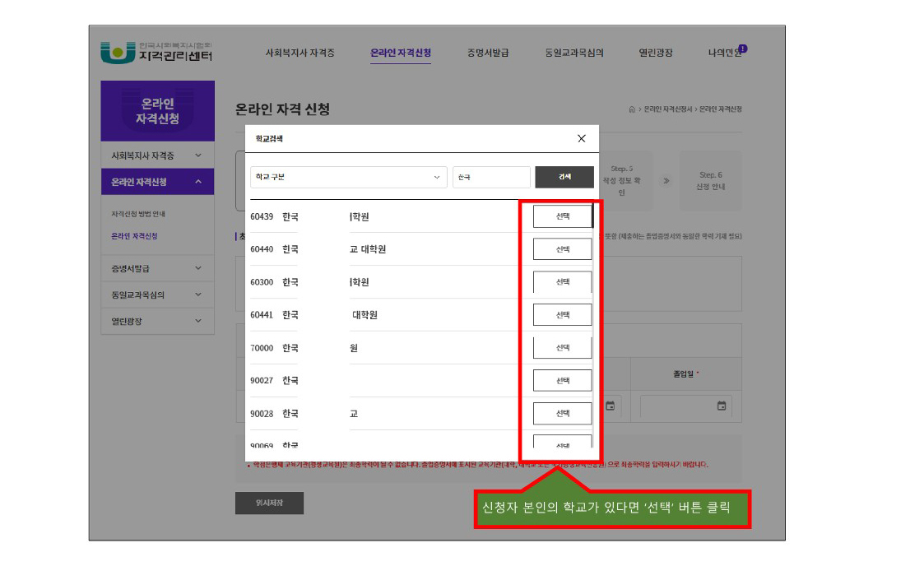This screenshot has height=566, width=924.
Task: Click the double-arrow between Step 5 and Step 6
Action: coord(666,181)
